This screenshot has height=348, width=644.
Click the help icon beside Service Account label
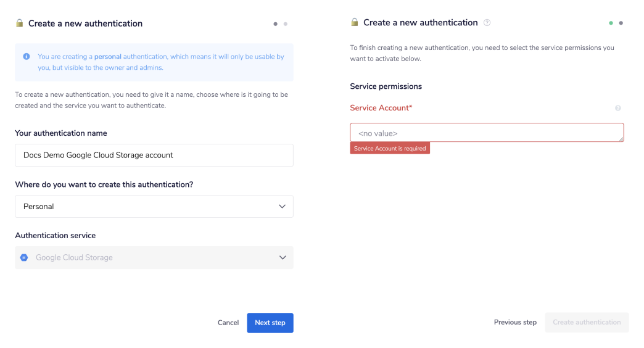pos(618,108)
